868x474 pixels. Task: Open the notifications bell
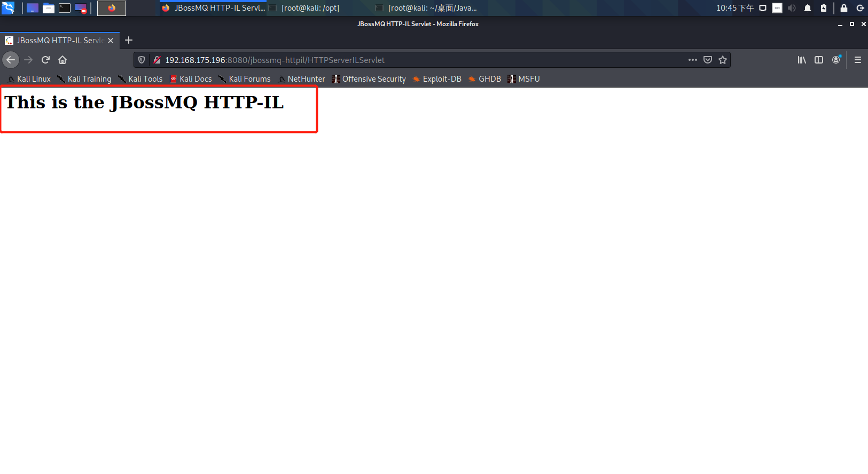click(808, 8)
